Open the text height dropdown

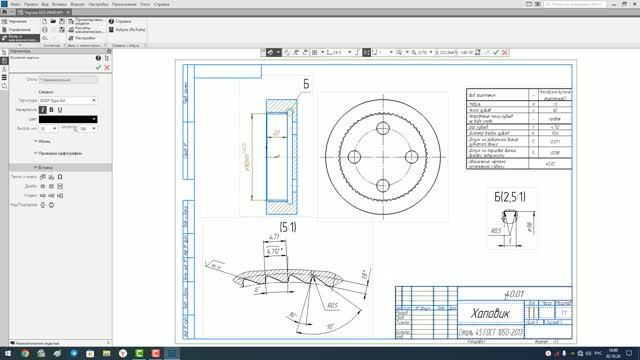(x=48, y=129)
